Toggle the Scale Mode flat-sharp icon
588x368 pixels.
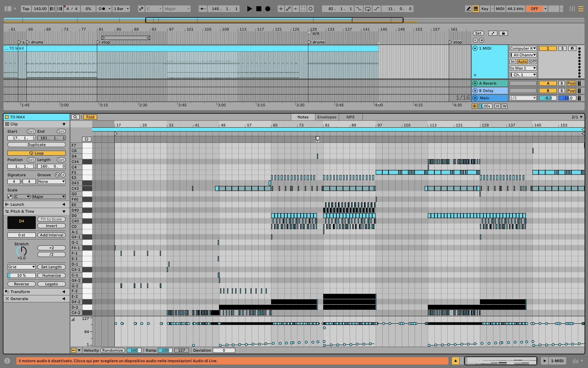(x=141, y=9)
